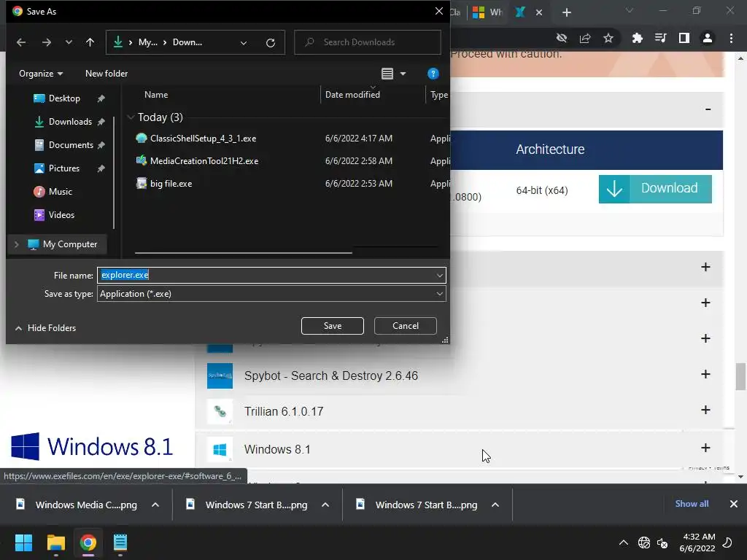This screenshot has height=560, width=747.
Task: Select ClassicShellSetup_4_3_1.exe file
Action: pyautogui.click(x=203, y=139)
